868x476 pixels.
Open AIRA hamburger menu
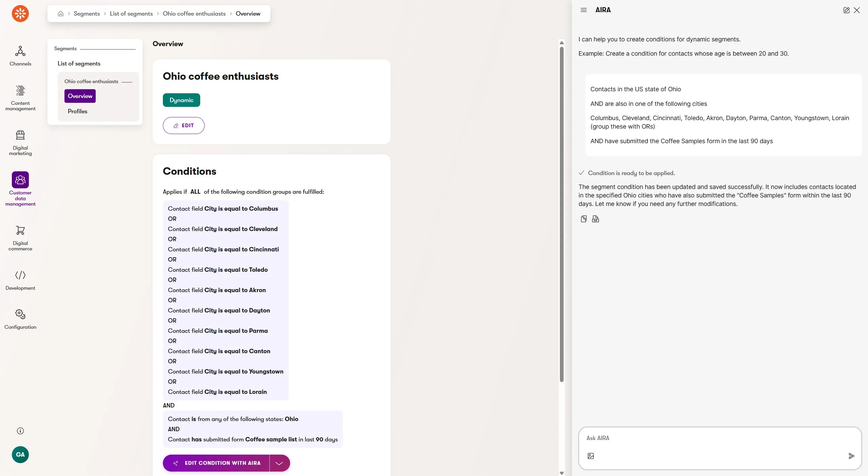[x=584, y=10]
